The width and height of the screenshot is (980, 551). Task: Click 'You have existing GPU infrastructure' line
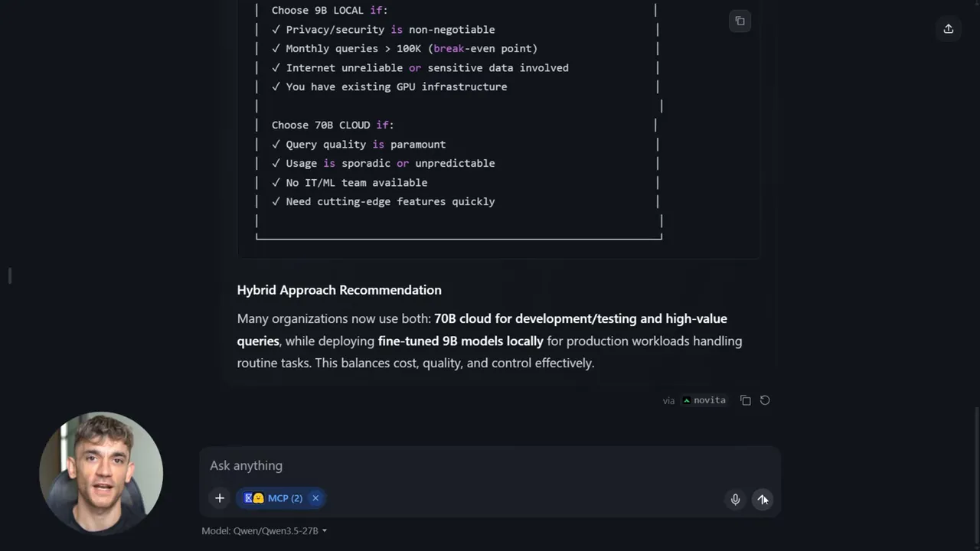coord(389,86)
